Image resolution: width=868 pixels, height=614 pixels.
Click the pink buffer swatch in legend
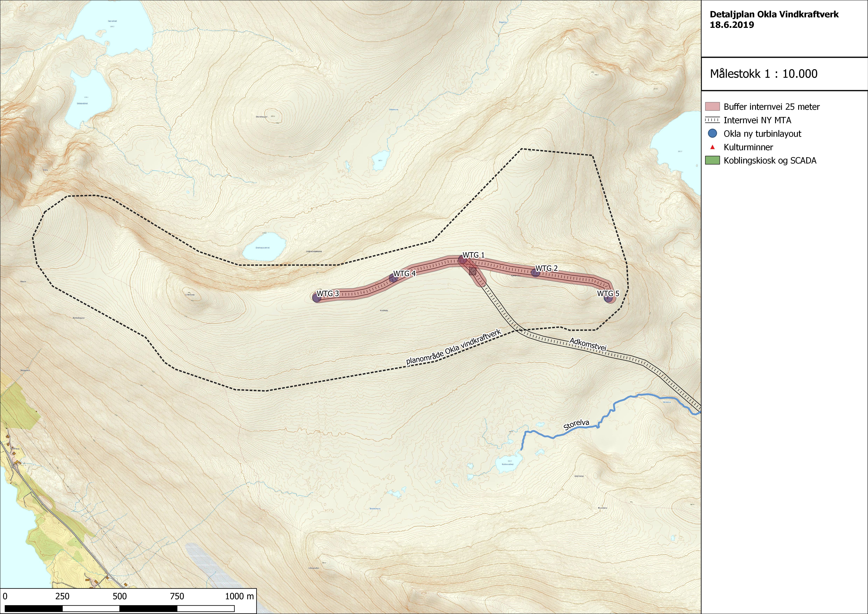pyautogui.click(x=712, y=107)
